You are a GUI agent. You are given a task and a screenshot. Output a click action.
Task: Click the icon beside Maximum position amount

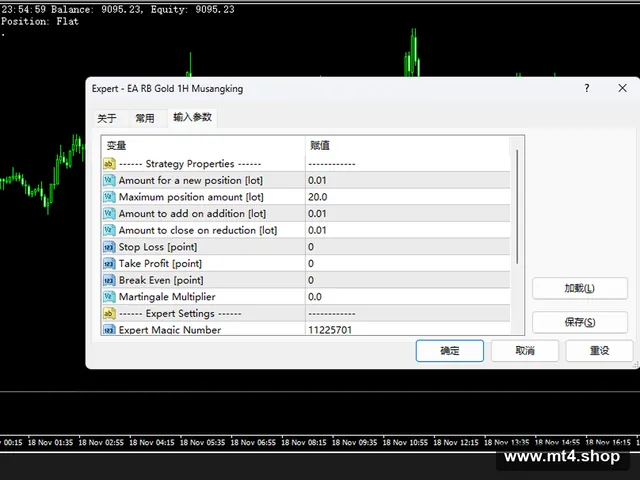pyautogui.click(x=109, y=197)
